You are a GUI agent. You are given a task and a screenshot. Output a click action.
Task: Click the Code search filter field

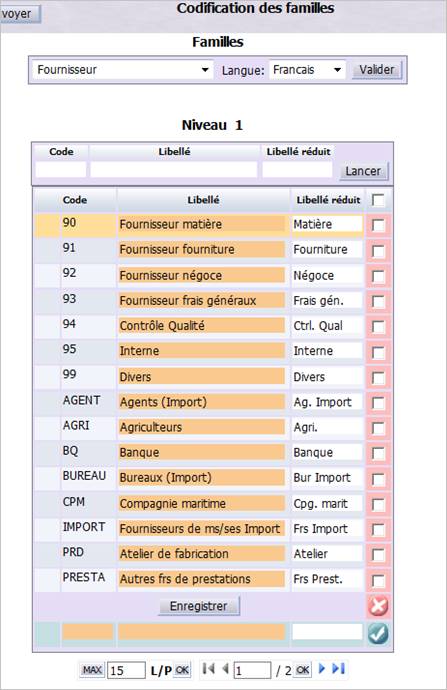click(x=61, y=169)
